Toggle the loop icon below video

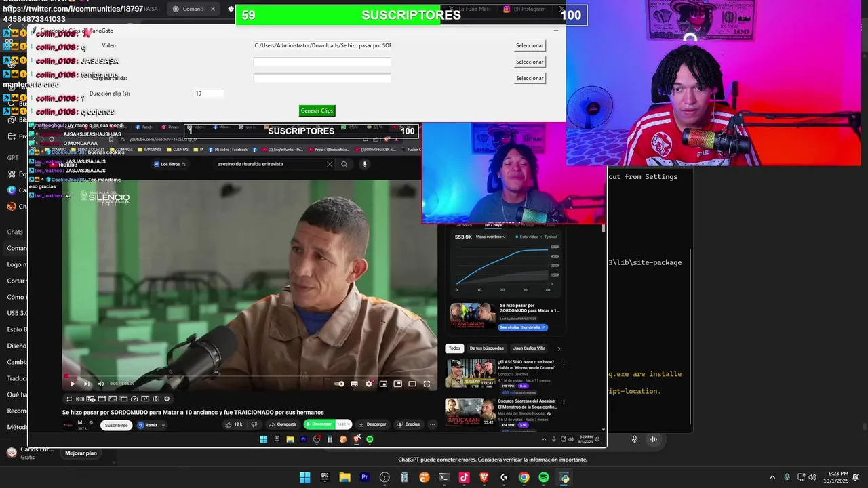click(69, 399)
